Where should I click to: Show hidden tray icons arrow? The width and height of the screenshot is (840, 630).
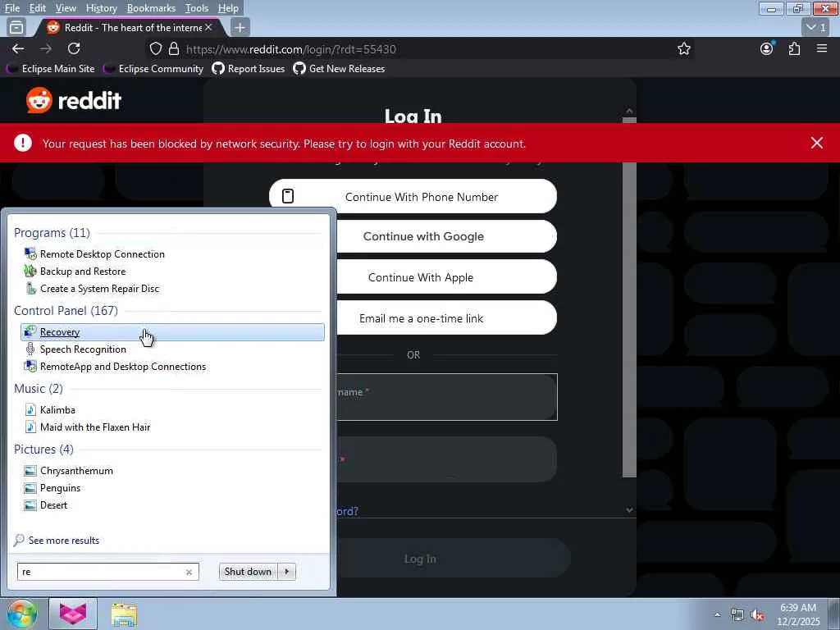coord(717,614)
